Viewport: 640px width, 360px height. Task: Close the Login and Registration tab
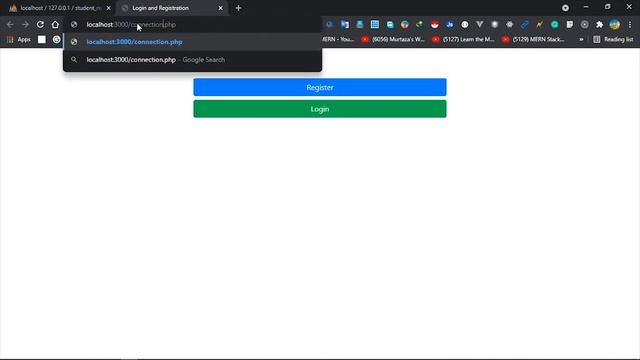220,8
